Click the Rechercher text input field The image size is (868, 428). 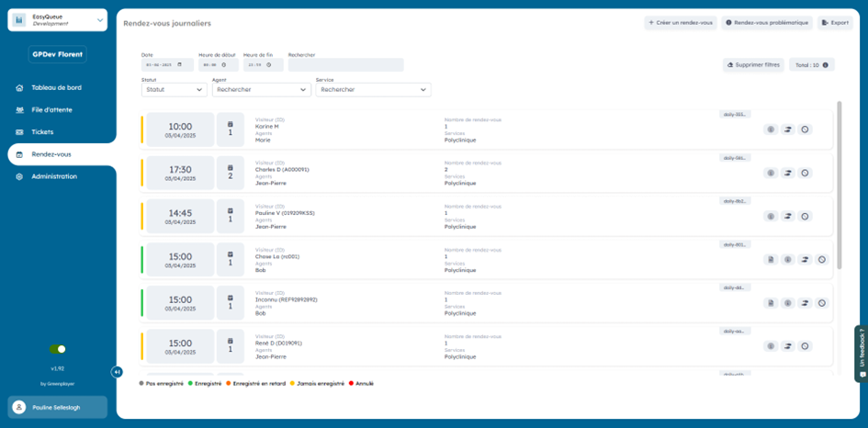coord(345,65)
